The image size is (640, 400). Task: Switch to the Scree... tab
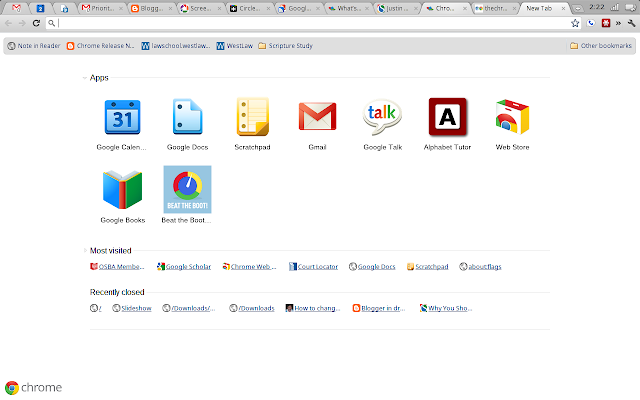(x=200, y=8)
